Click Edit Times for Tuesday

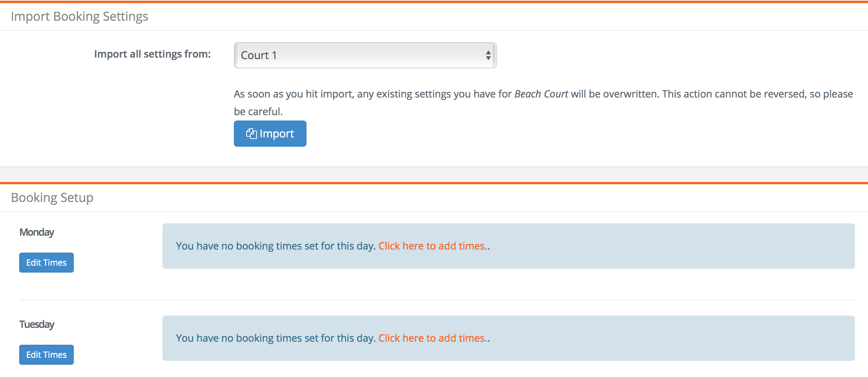point(46,355)
